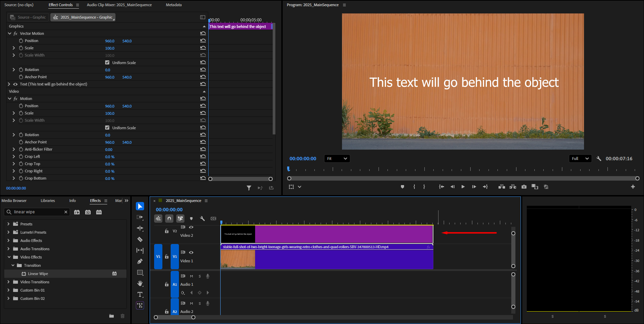Open the Audio Clip Mixer tab
644x324 pixels.
(x=119, y=5)
